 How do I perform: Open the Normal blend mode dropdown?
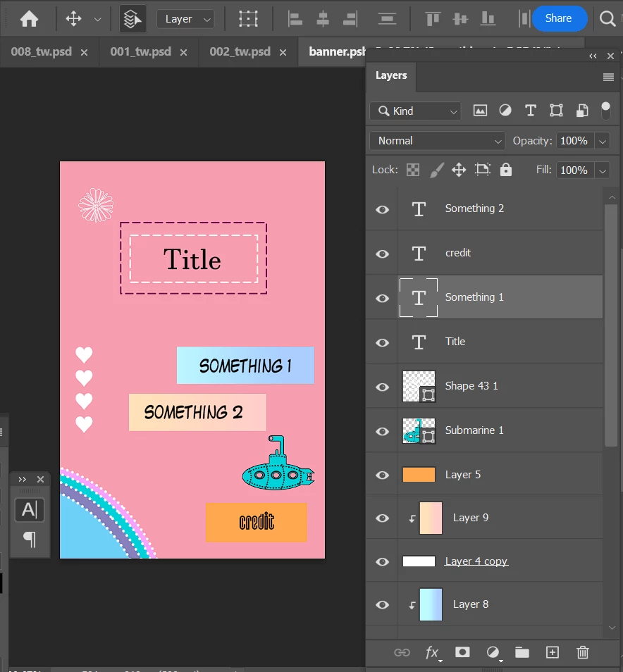(438, 141)
